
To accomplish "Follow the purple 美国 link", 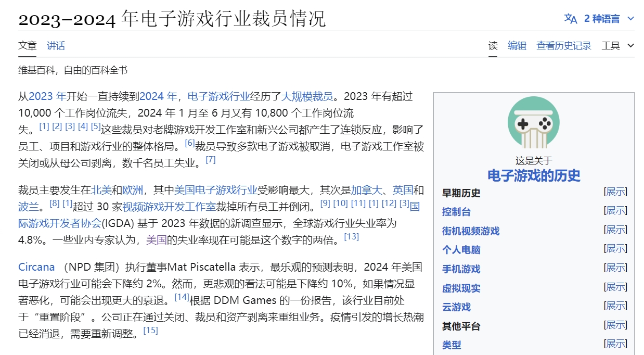I will [x=156, y=240].
